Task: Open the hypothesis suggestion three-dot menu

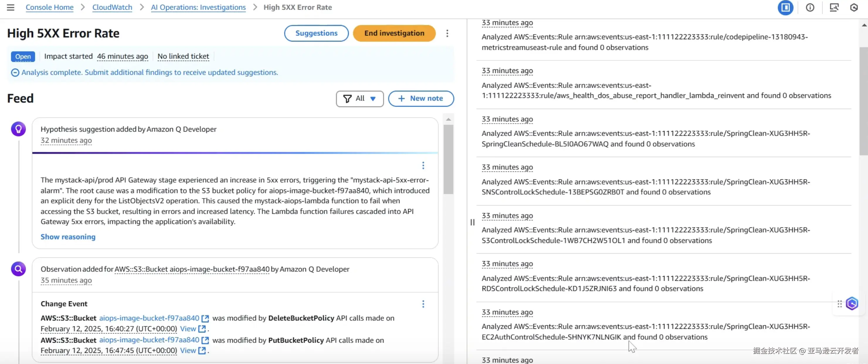Action: coord(423,165)
